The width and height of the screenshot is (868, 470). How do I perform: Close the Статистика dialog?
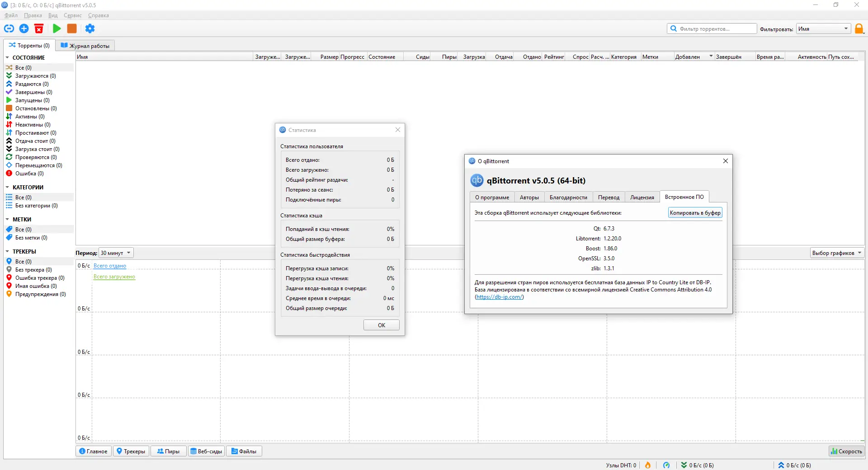(398, 130)
